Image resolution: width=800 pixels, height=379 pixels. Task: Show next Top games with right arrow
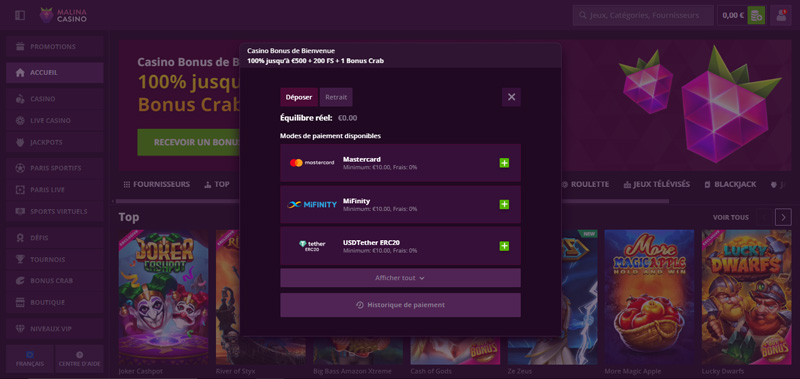783,217
